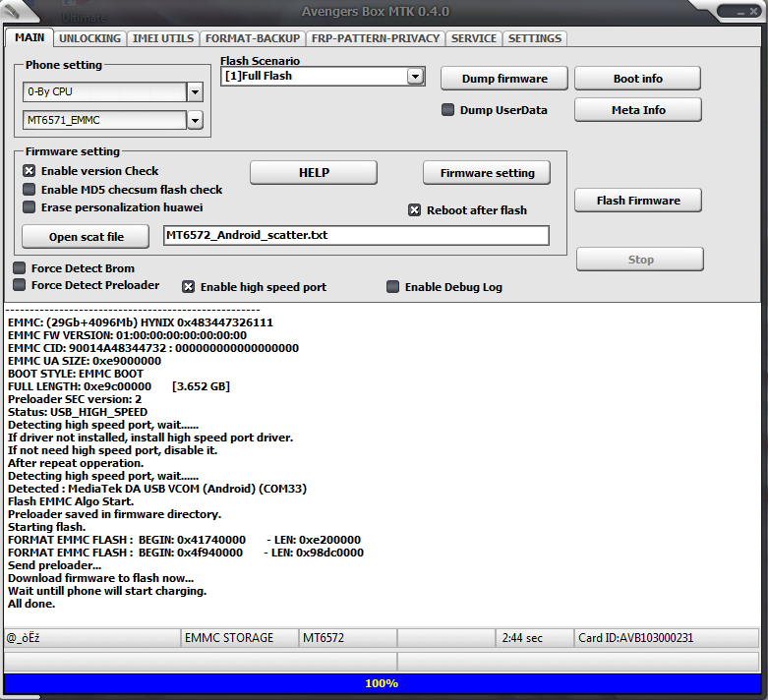This screenshot has width=768, height=700.
Task: Open the SERVICE tab
Action: coord(474,38)
